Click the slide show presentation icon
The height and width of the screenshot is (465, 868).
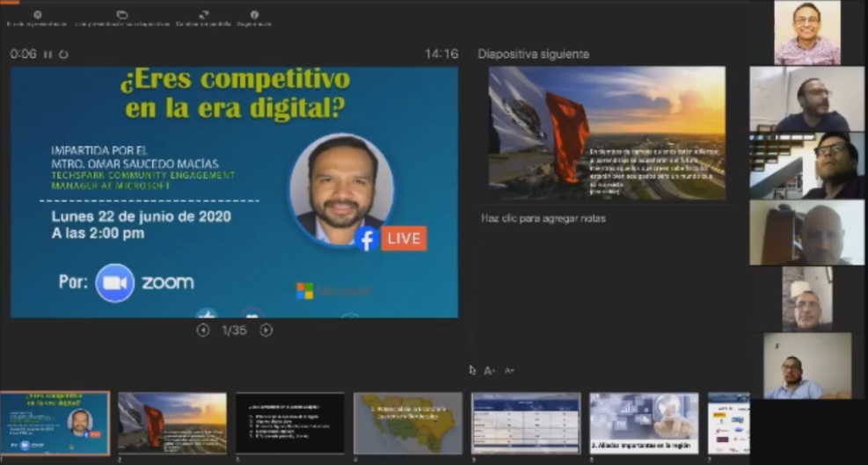click(121, 15)
